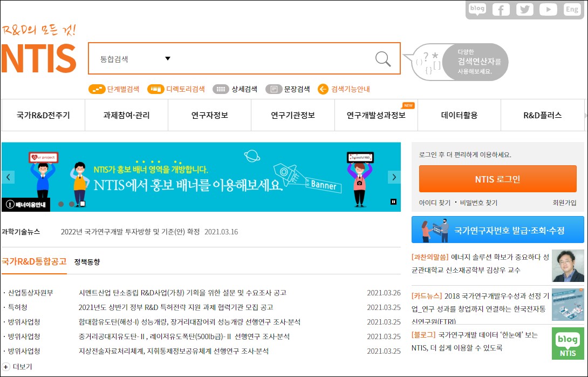Screen dimensions: 588x377
Task: Select second banner indicator dot
Action: tap(72, 204)
